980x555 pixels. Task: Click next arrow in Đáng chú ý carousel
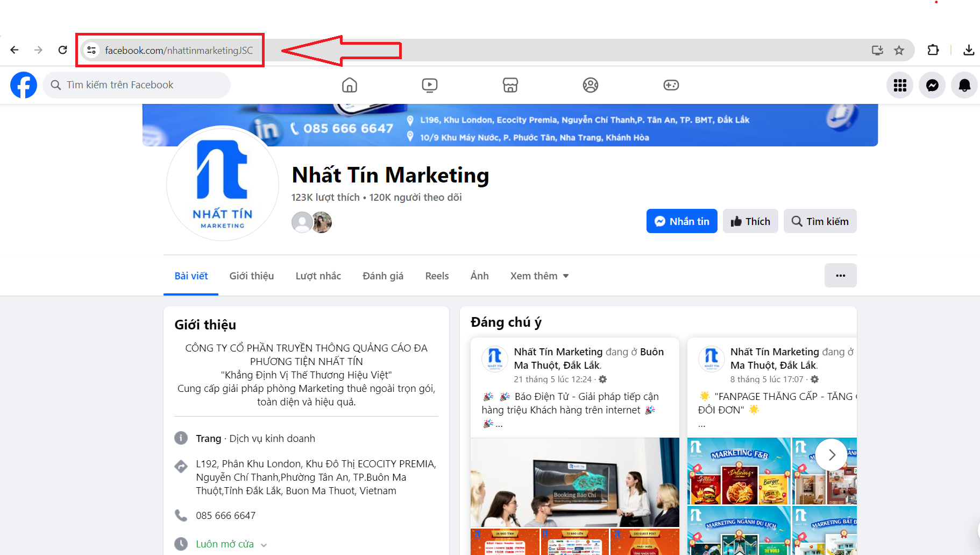coord(832,455)
